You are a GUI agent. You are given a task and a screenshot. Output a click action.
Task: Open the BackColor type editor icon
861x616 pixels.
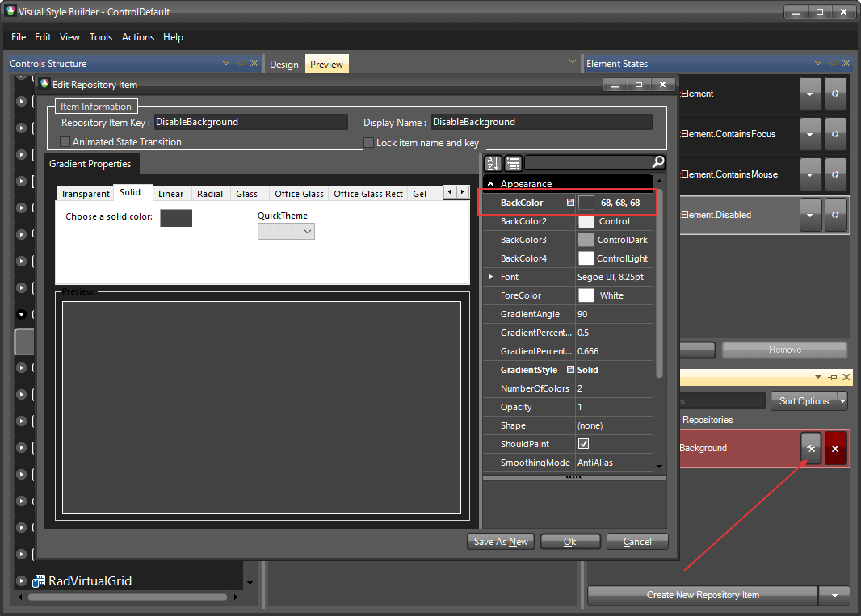(571, 203)
